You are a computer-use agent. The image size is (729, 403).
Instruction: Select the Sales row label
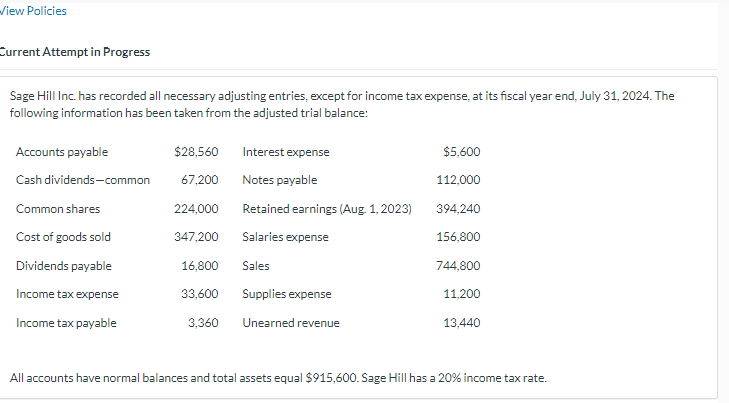point(256,266)
